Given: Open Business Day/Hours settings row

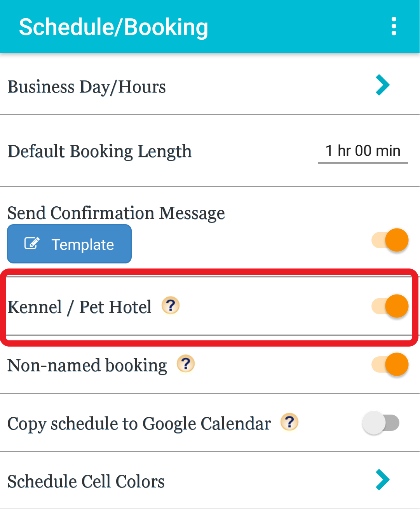Looking at the screenshot, I should point(210,85).
